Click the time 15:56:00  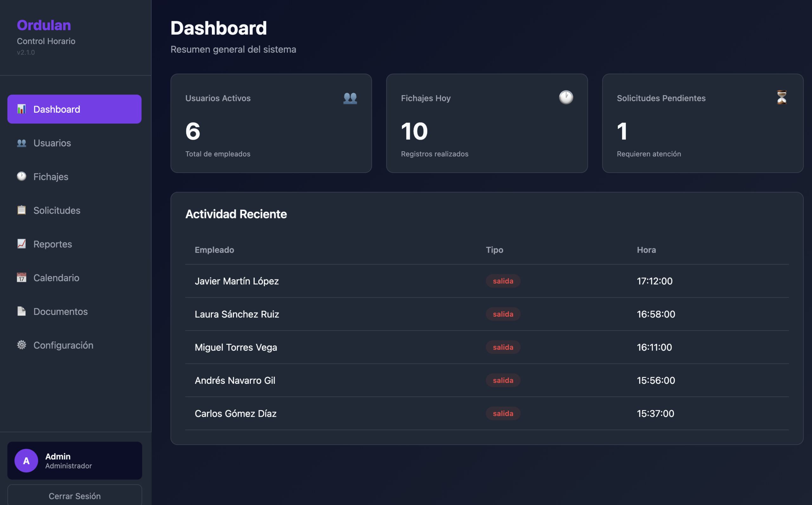point(656,381)
